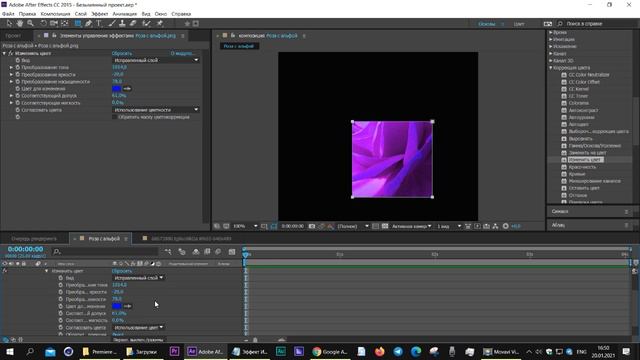The image size is (640, 360).
Task: Click the Windows Start button
Action: click(10, 351)
